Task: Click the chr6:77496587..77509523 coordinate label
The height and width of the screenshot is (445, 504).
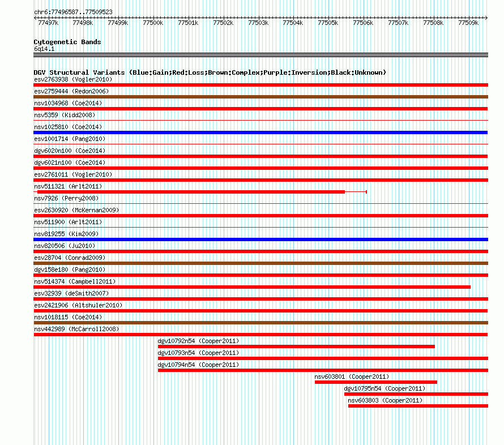Action: tap(73, 12)
